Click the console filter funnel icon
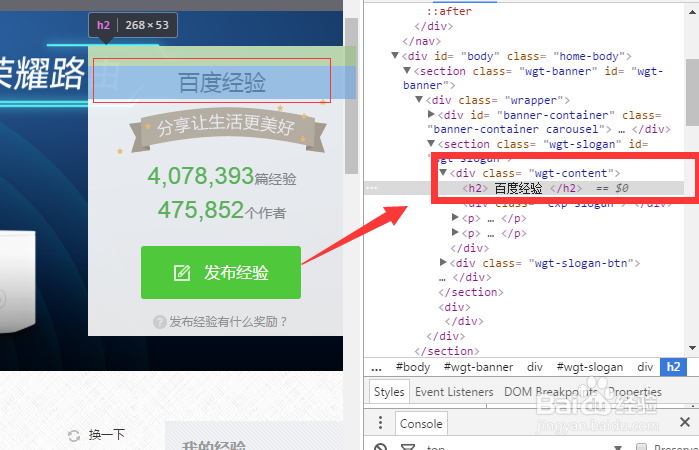699x450 pixels. point(407,447)
